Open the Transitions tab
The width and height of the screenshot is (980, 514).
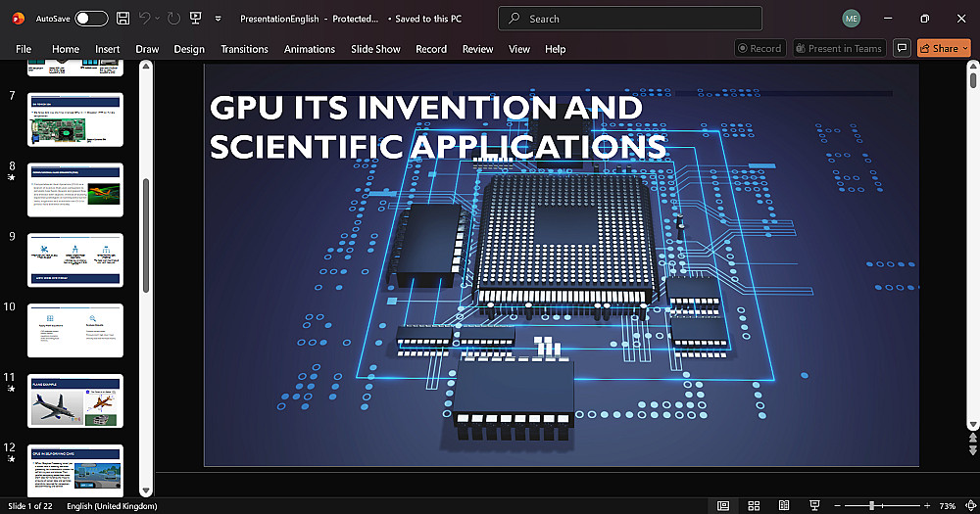coord(244,49)
